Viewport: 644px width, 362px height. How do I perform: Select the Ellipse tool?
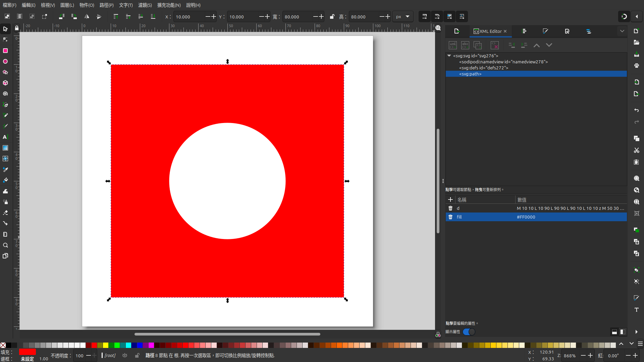5,61
